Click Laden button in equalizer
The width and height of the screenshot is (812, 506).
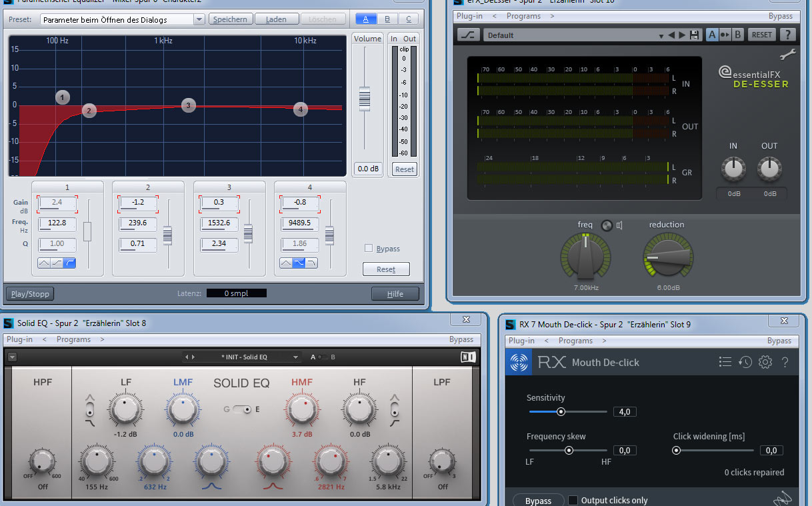click(276, 19)
